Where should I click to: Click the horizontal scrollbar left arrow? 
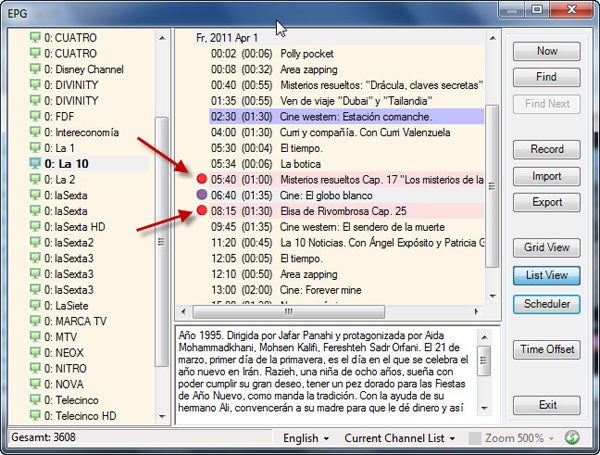coord(183,311)
